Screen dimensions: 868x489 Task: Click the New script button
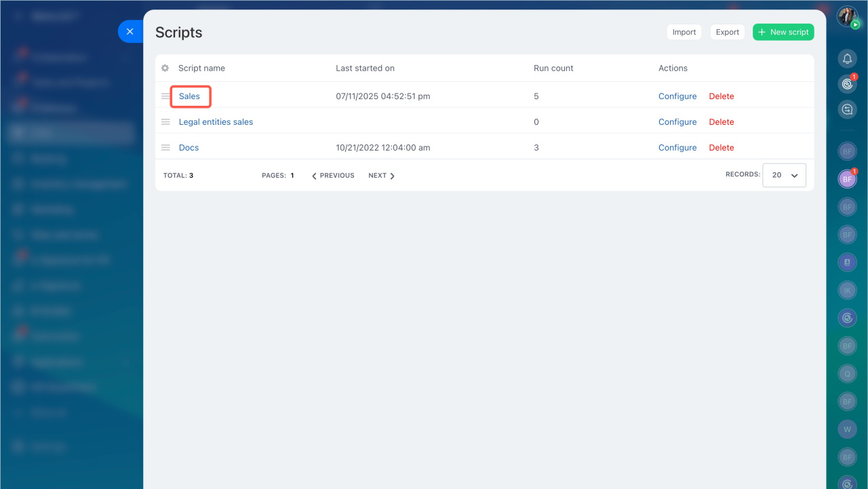[783, 32]
